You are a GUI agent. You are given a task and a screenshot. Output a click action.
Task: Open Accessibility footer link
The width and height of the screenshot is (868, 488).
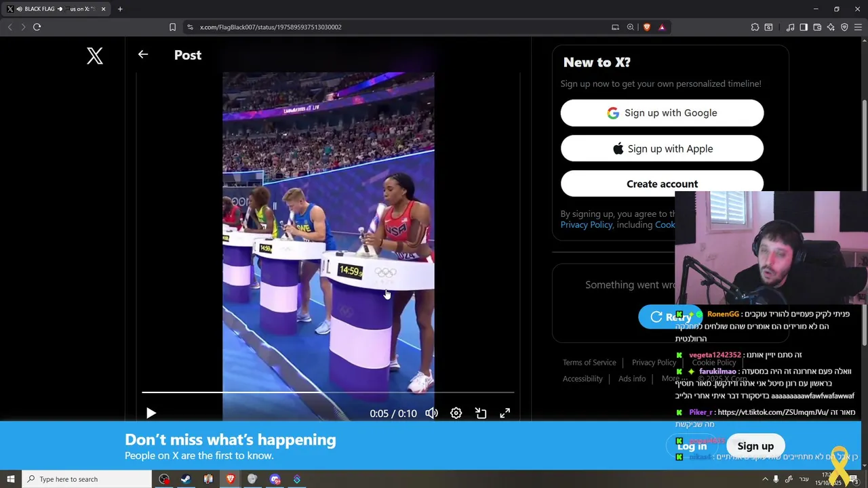tap(583, 379)
